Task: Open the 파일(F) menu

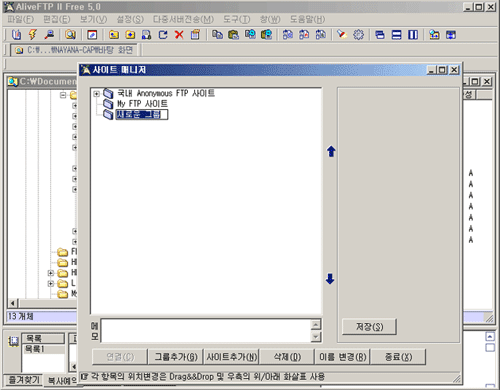Action: [x=21, y=19]
